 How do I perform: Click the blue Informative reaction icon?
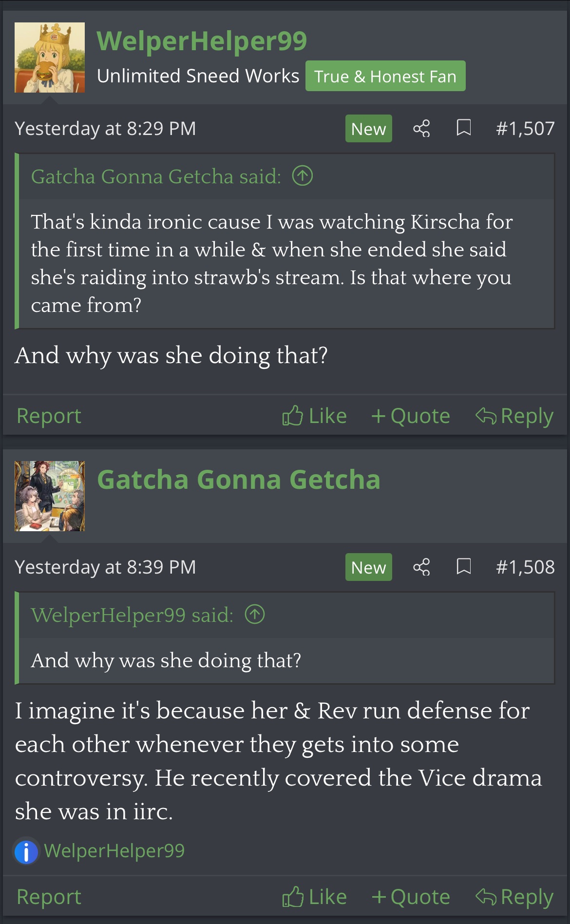coord(26,852)
